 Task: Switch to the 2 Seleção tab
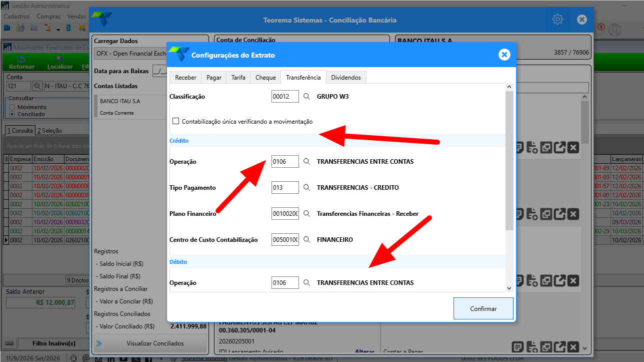pos(49,131)
